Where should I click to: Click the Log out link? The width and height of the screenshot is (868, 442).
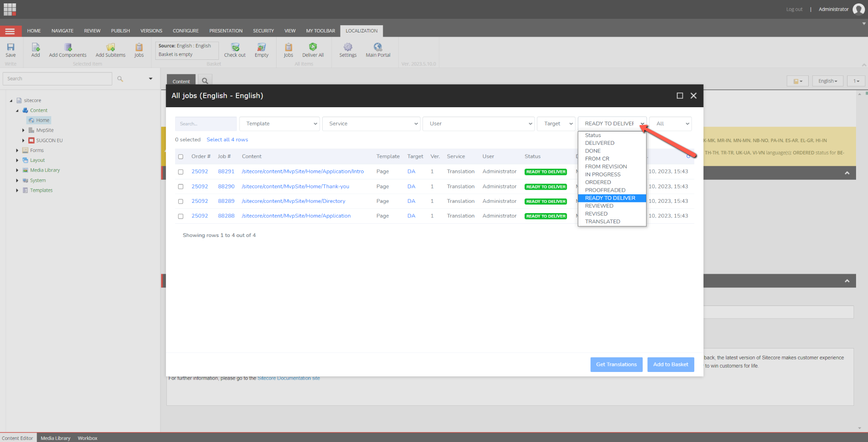[x=794, y=9]
